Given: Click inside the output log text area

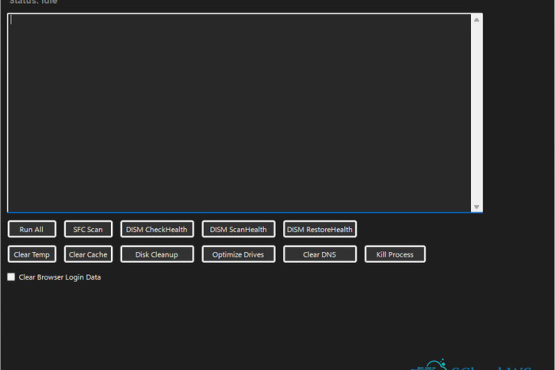Looking at the screenshot, I should 239,113.
